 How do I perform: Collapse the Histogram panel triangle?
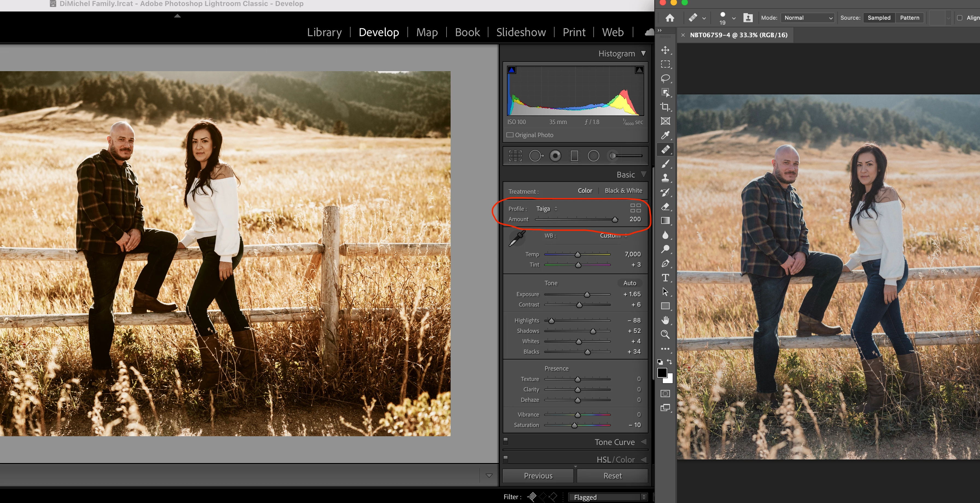(643, 53)
